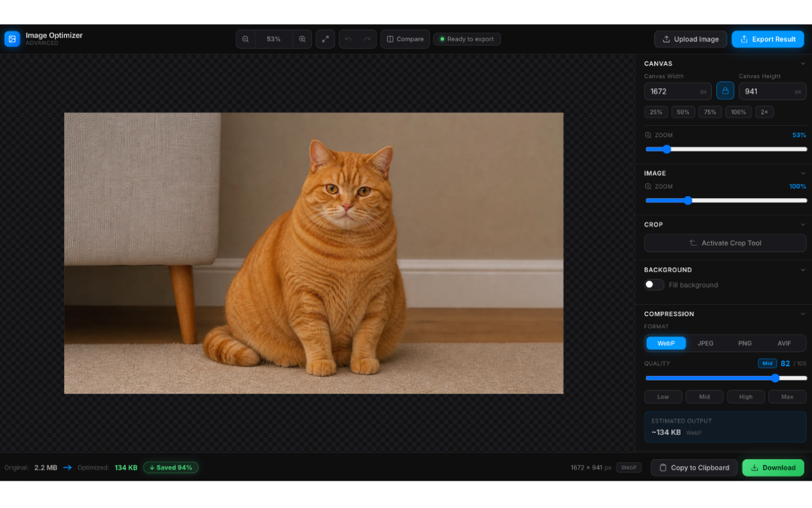The image size is (812, 508).
Task: Click the ~134 KB estimated output value
Action: (666, 432)
